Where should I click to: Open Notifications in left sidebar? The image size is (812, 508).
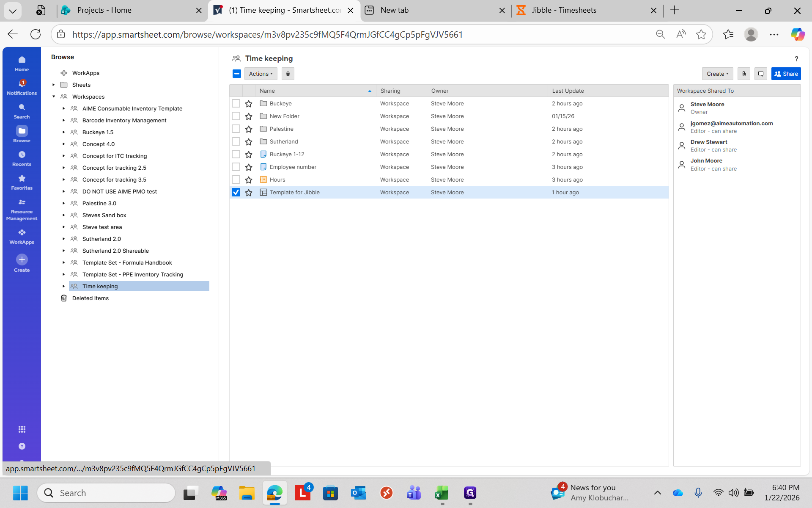click(22, 87)
